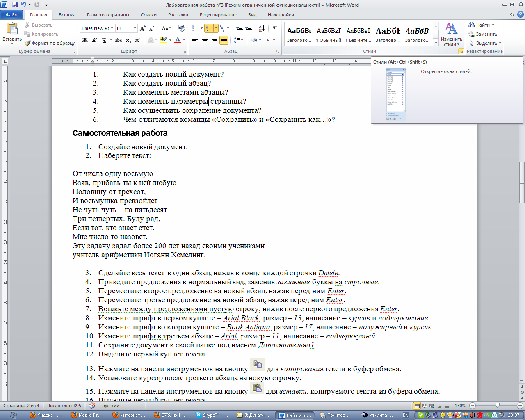Image resolution: width=525 pixels, height=420 pixels.
Task: Click the Line Spacing icon
Action: [x=237, y=40]
